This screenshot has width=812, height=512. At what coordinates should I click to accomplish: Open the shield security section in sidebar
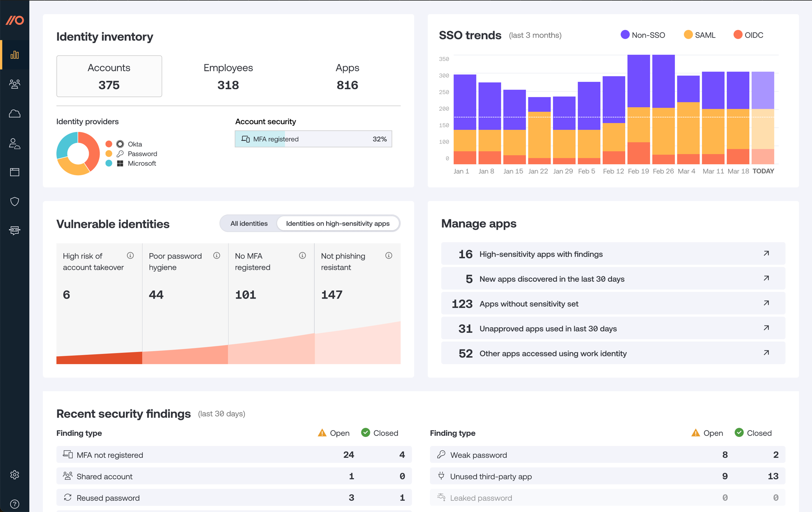(x=14, y=201)
